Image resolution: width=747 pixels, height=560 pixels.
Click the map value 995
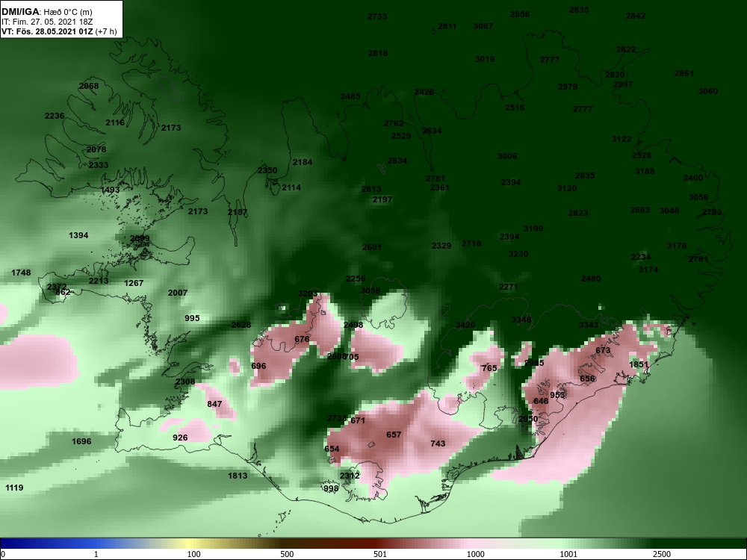coord(192,318)
